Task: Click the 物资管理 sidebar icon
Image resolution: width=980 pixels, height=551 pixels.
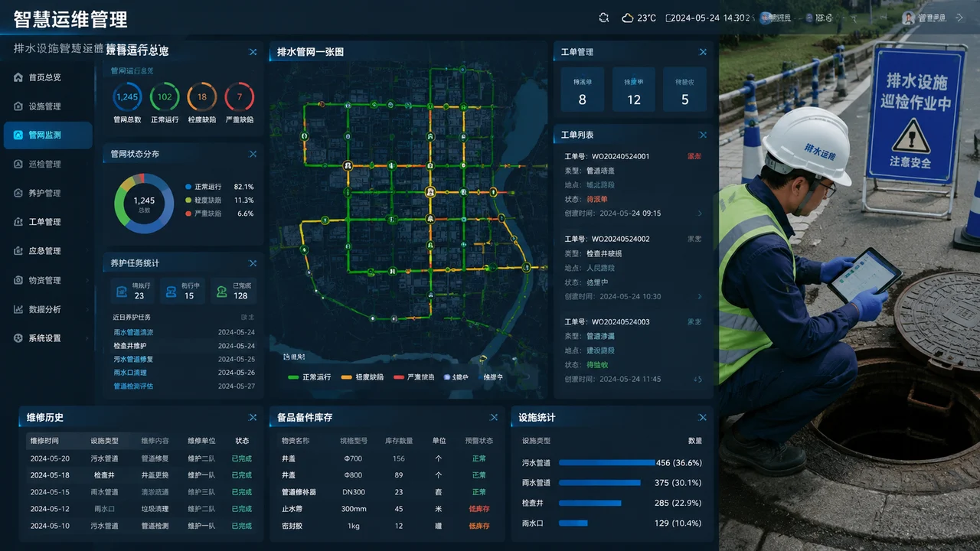Action: pos(18,280)
